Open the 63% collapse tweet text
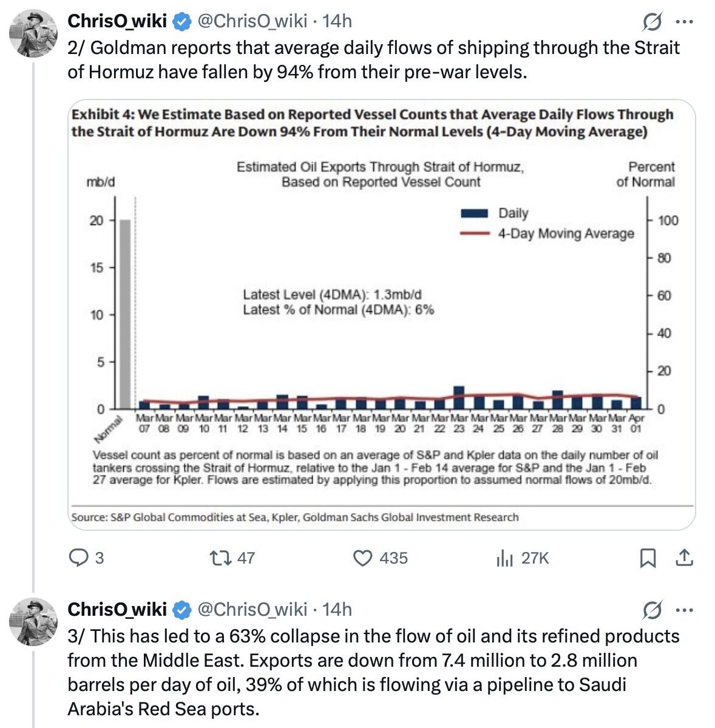The image size is (715, 728). [x=373, y=672]
